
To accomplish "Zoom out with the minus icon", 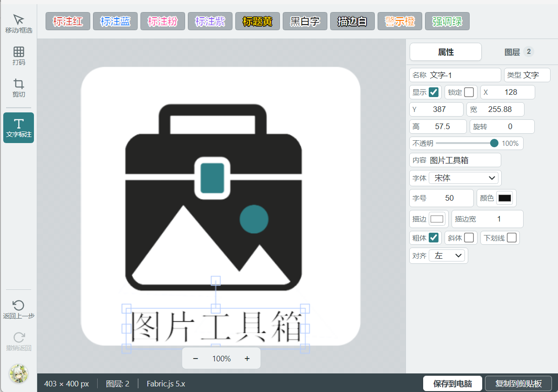I will point(196,359).
